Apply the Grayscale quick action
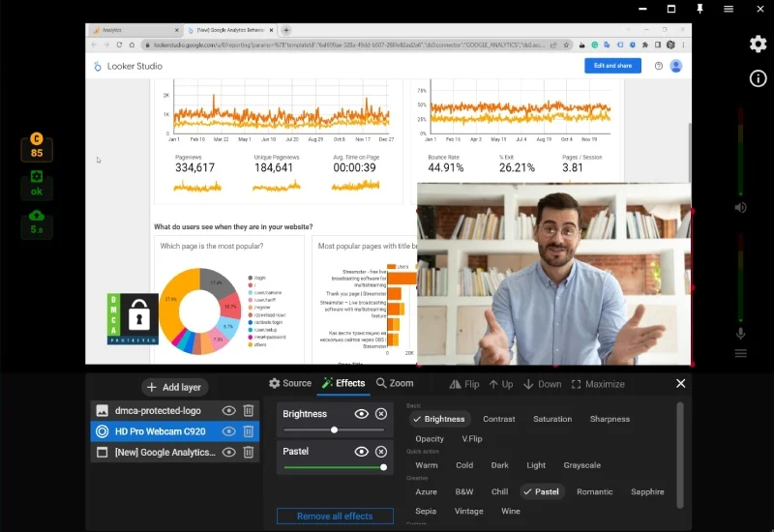 pyautogui.click(x=582, y=465)
